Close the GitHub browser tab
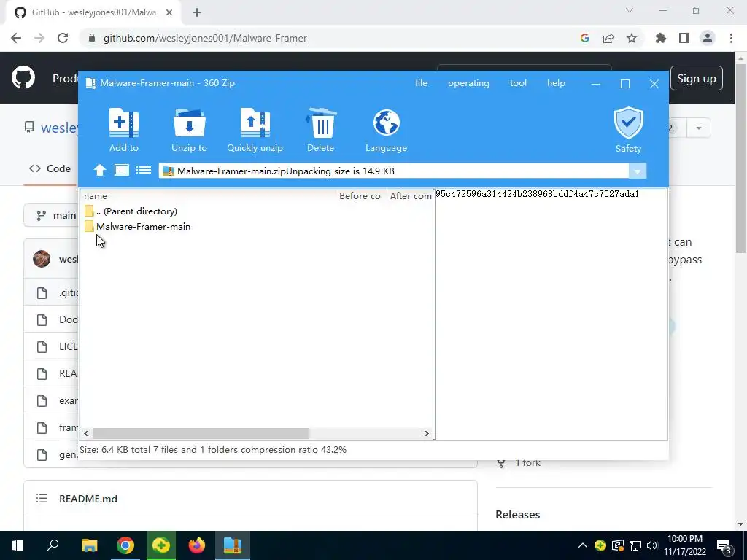Image resolution: width=747 pixels, height=560 pixels. (x=169, y=12)
